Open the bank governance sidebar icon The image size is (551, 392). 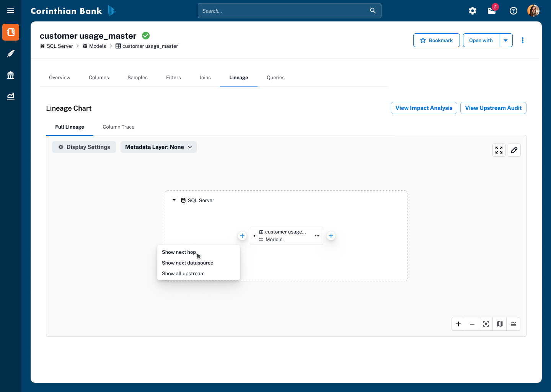click(x=11, y=75)
